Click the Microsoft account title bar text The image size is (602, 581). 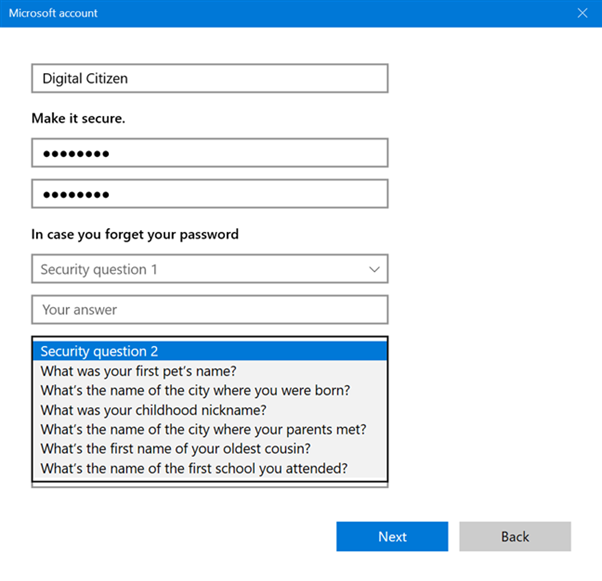[x=53, y=13]
